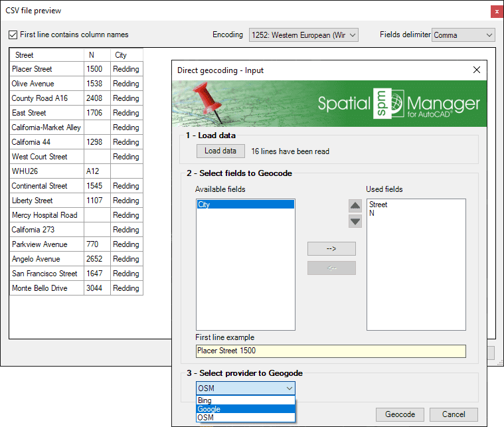Add selected field with --> button
The height and width of the screenshot is (427, 504).
click(x=331, y=248)
